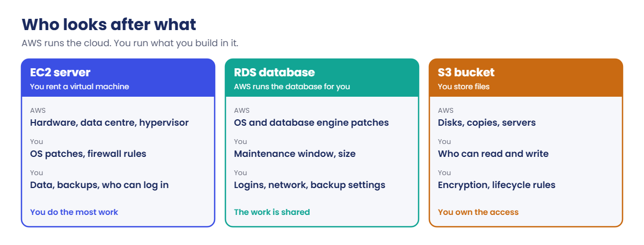Click 'Logins, network, backup settings' text
Screen dimensions: 644x245
(x=310, y=185)
